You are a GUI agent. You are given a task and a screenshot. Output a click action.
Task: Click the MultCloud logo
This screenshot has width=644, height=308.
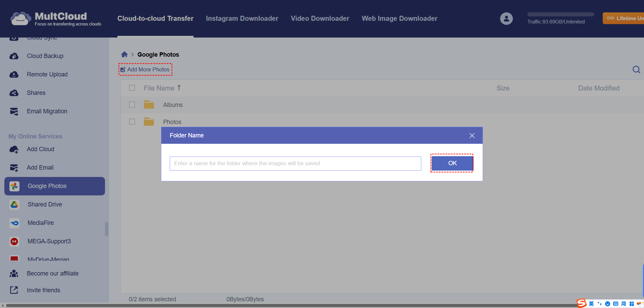(56, 18)
